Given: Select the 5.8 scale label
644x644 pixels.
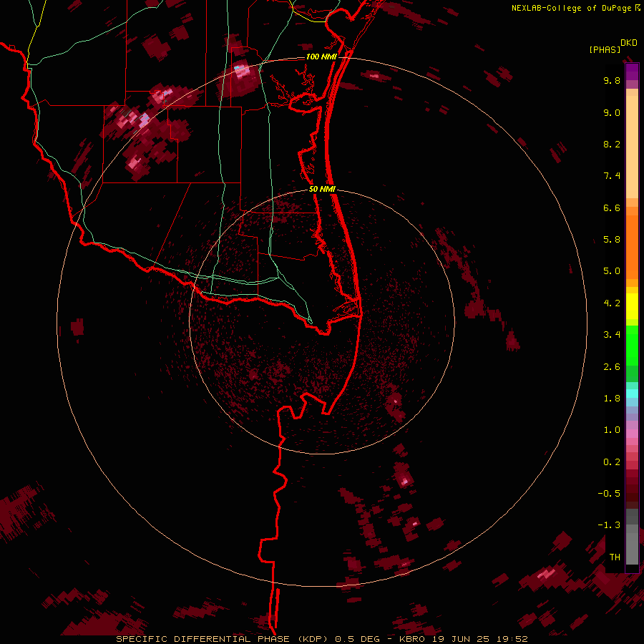Looking at the screenshot, I should point(612,240).
